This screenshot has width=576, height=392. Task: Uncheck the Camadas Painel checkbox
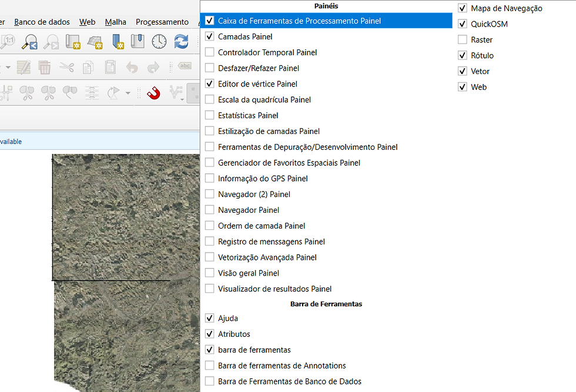click(209, 36)
